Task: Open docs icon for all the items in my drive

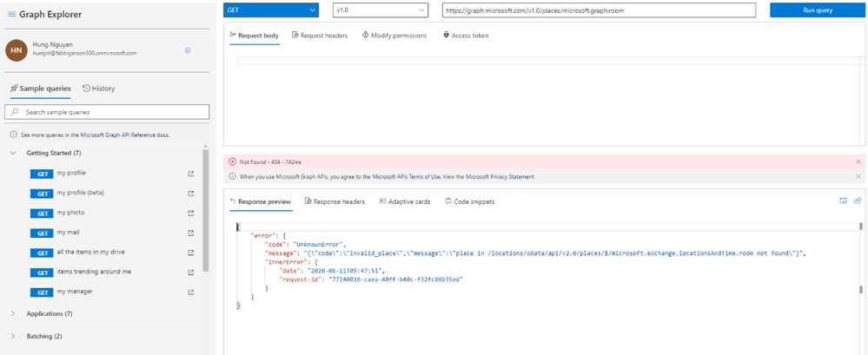Action: (191, 253)
